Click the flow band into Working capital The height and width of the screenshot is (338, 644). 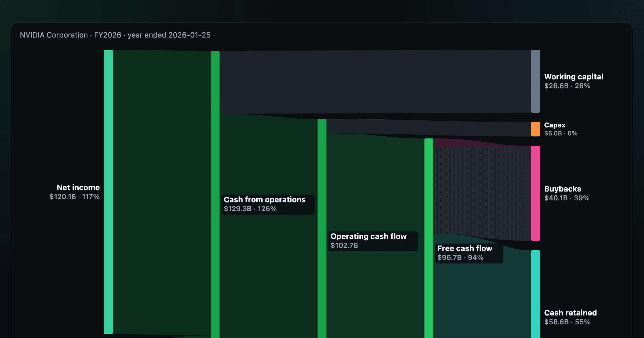tap(375, 82)
